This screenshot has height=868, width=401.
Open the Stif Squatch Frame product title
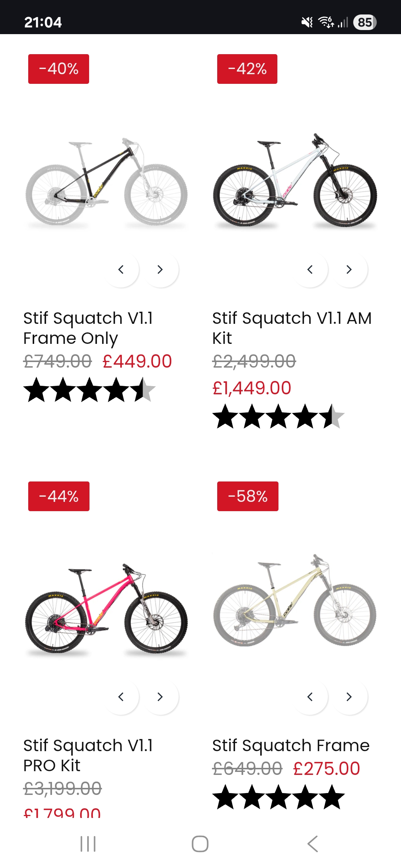coord(291,746)
